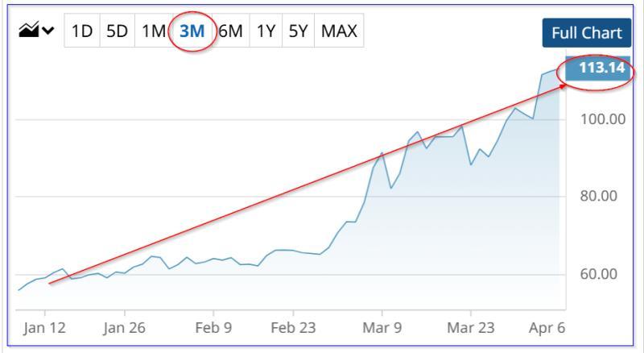This screenshot has height=353, width=644.
Task: Show the 5Y price history
Action: point(298,31)
